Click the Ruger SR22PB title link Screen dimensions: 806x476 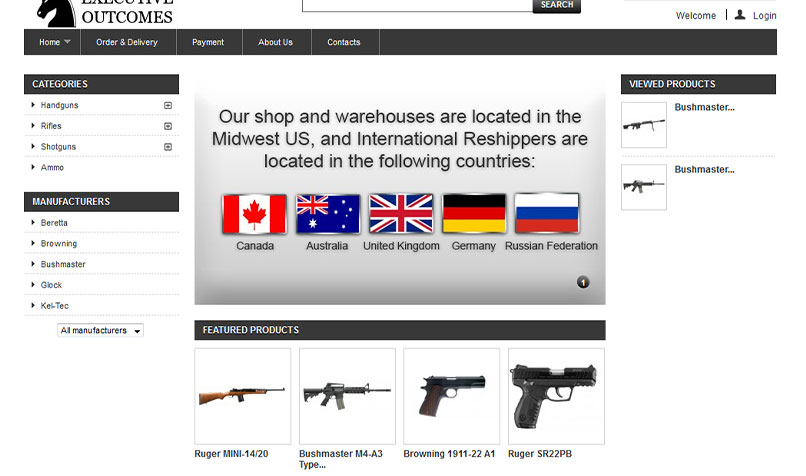click(x=540, y=454)
